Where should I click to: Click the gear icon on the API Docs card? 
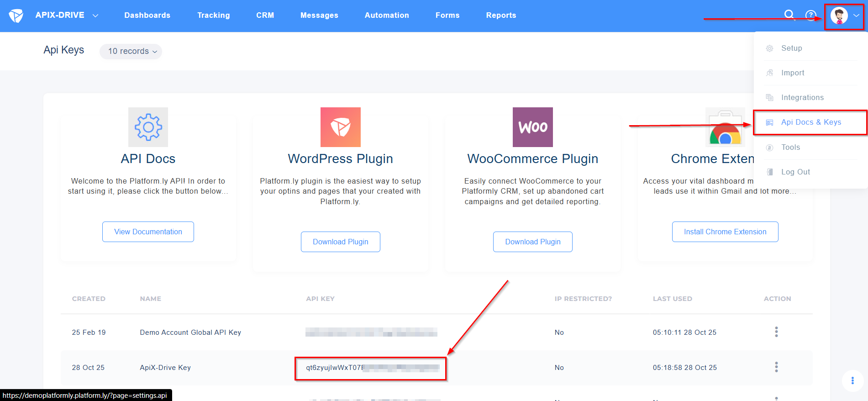point(148,127)
